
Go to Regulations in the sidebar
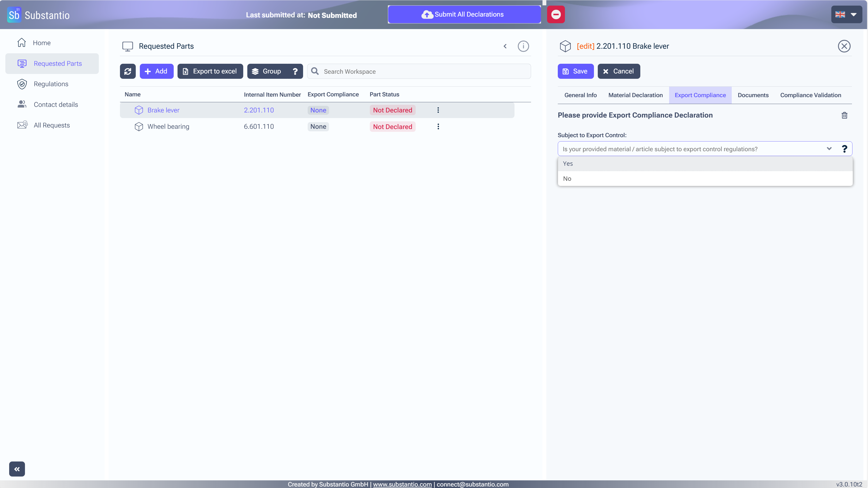coord(51,84)
